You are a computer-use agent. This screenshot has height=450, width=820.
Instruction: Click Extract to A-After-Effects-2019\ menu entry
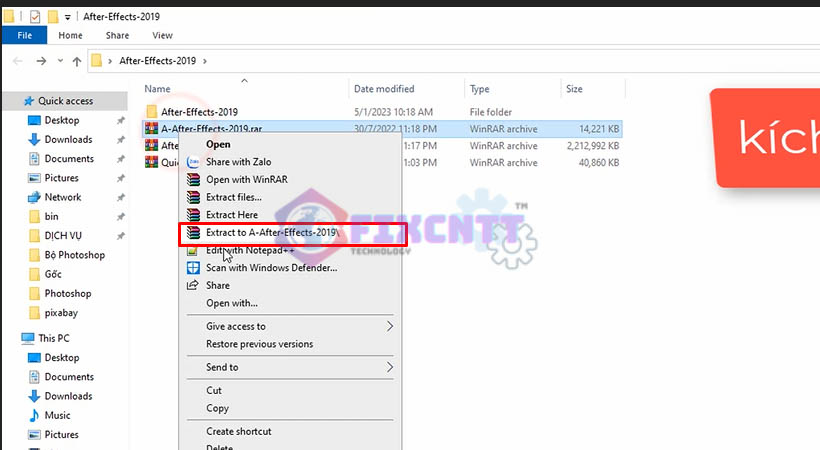[271, 233]
